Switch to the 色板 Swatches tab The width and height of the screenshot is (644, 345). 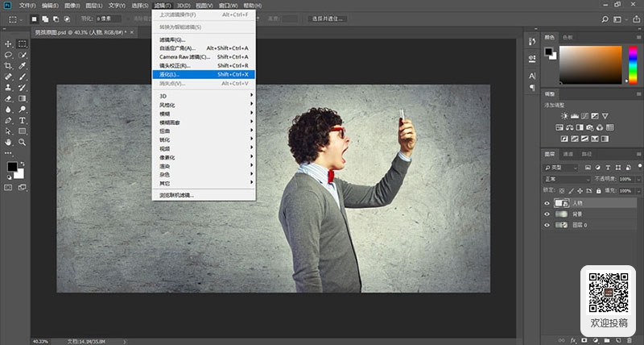(x=568, y=37)
